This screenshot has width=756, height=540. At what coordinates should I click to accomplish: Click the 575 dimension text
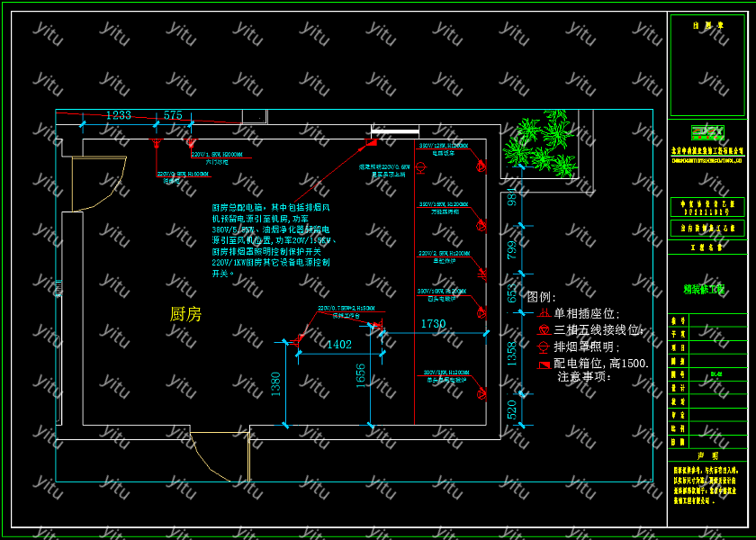pyautogui.click(x=173, y=115)
